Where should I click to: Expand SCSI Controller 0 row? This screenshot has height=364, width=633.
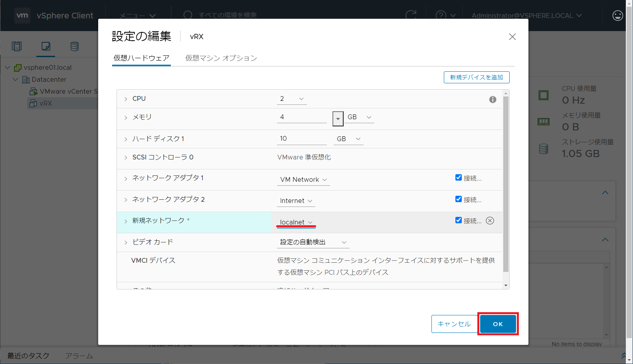click(126, 158)
